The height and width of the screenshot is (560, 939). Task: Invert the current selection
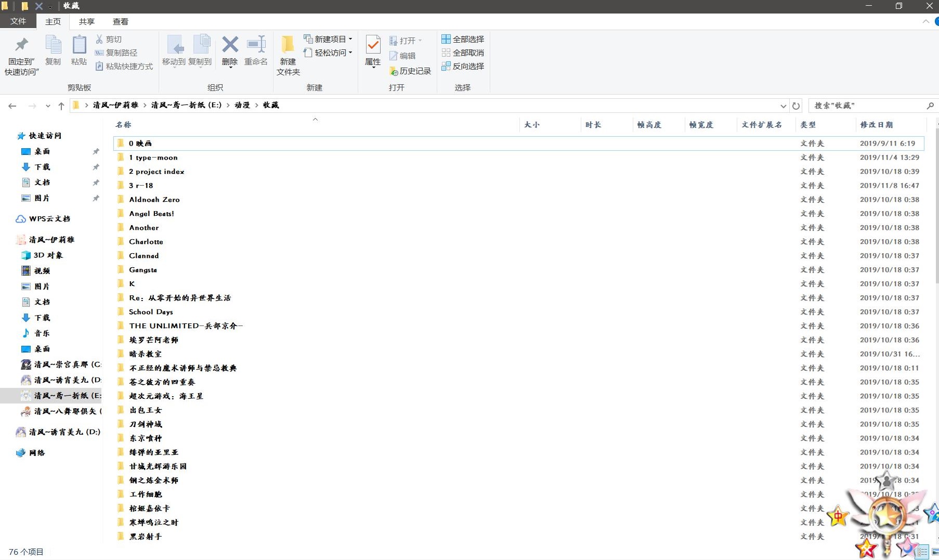point(463,66)
